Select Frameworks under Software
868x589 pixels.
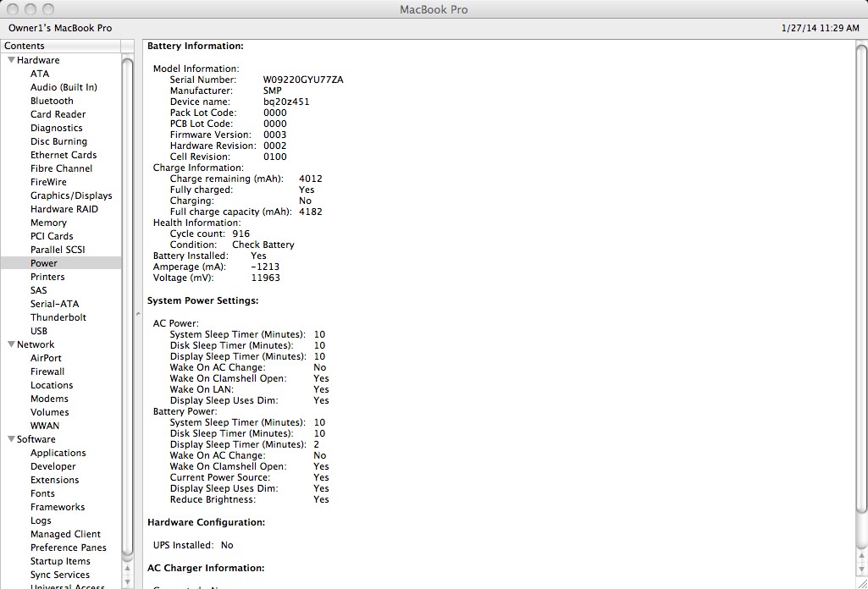58,507
